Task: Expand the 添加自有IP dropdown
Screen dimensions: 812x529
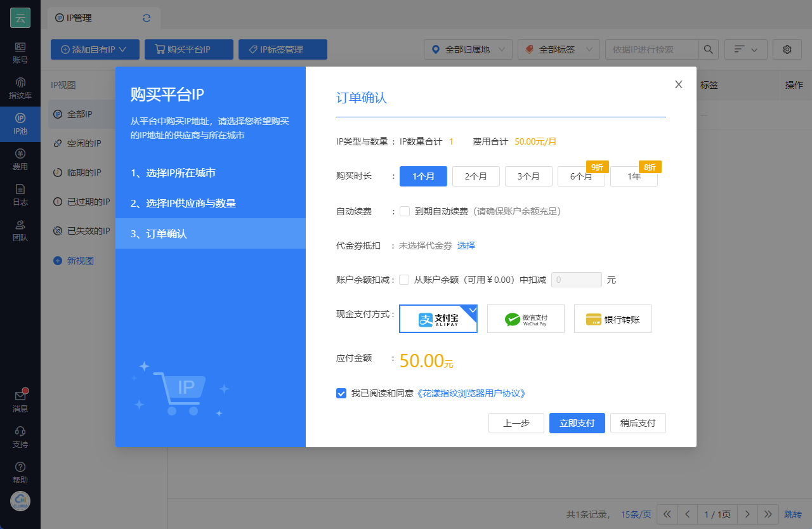Action: [95, 49]
